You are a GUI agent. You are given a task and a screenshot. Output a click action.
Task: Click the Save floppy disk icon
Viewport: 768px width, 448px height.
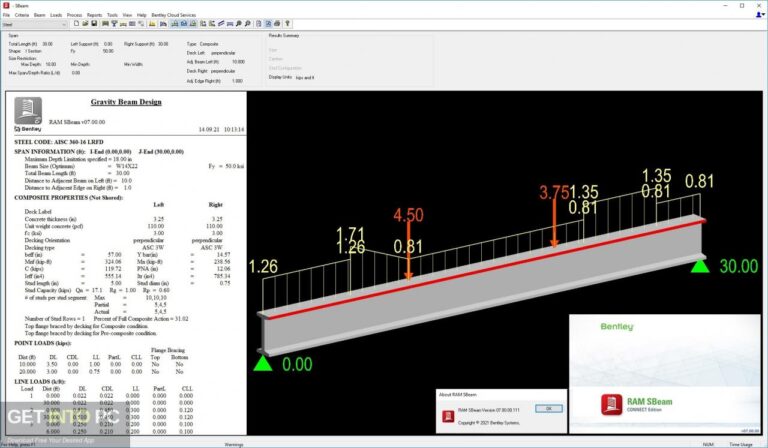[94, 24]
